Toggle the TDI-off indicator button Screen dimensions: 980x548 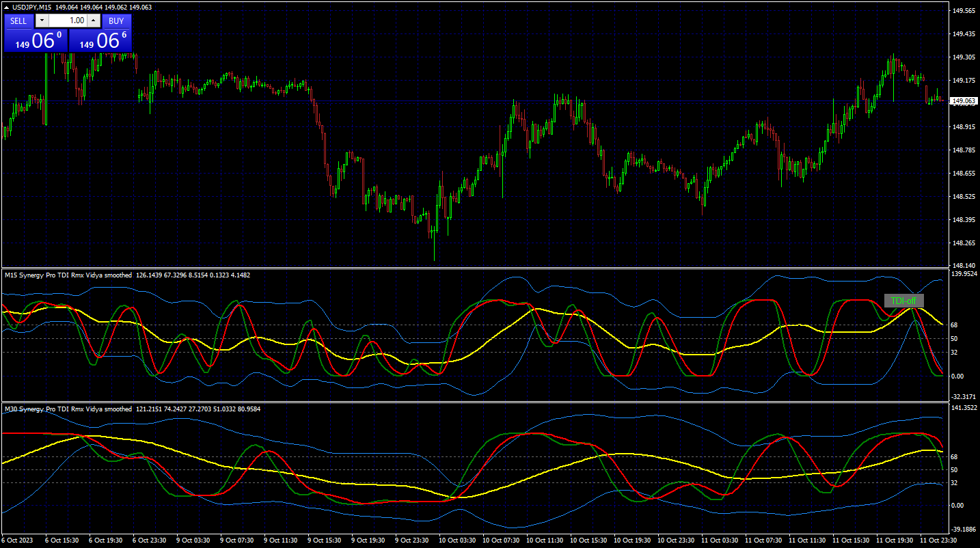click(904, 301)
